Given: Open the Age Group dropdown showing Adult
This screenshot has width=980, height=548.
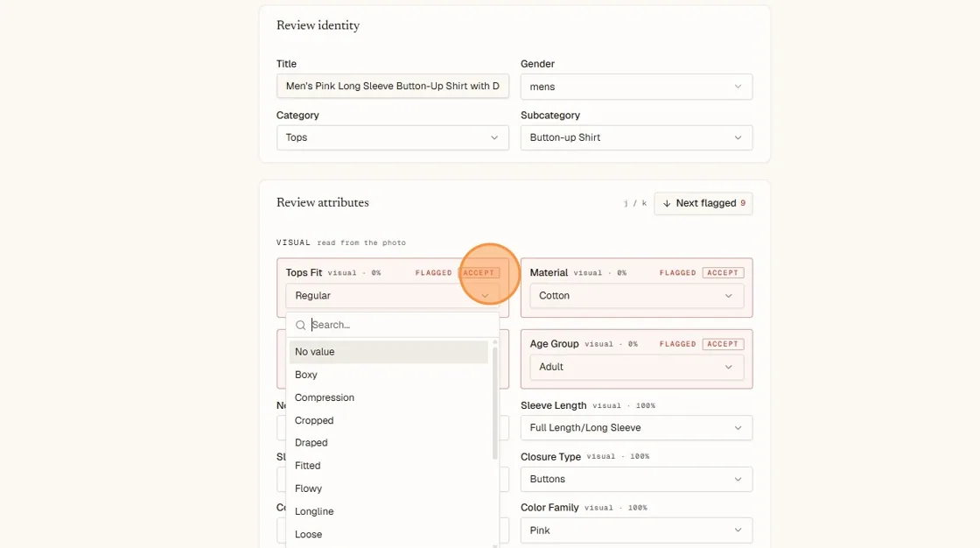Looking at the screenshot, I should [x=636, y=367].
